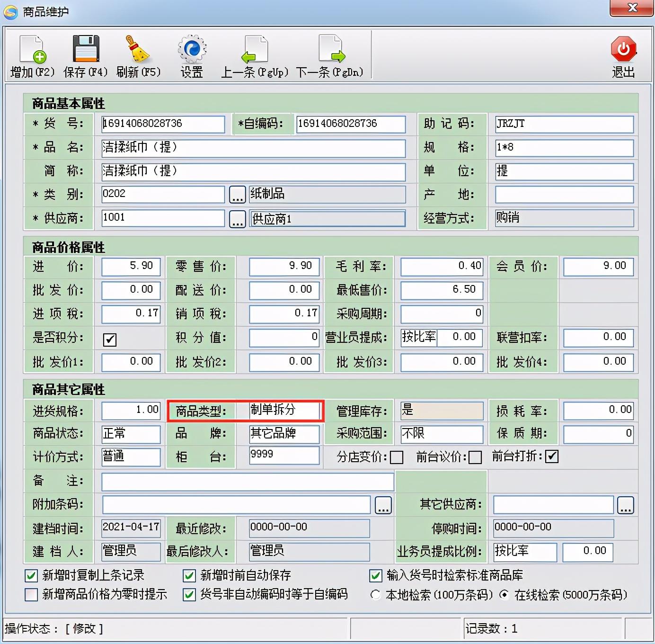Image resolution: width=655 pixels, height=644 pixels.
Task: Select 本地检索(100万条码) radio option
Action: pos(376,595)
